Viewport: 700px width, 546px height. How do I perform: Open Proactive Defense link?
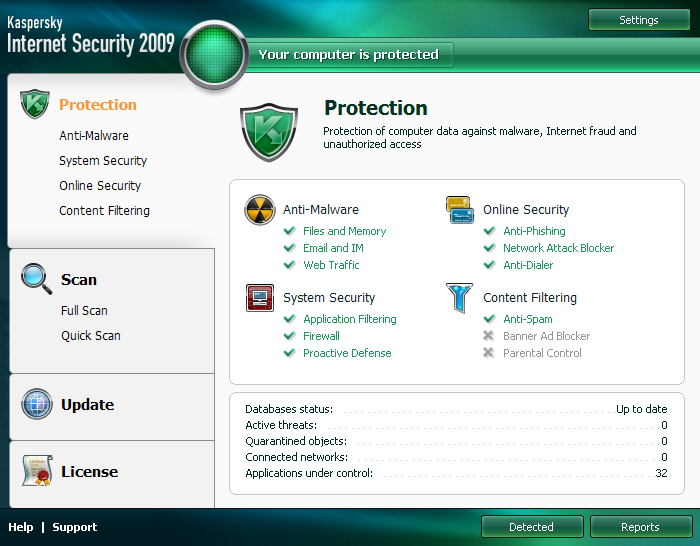[347, 353]
